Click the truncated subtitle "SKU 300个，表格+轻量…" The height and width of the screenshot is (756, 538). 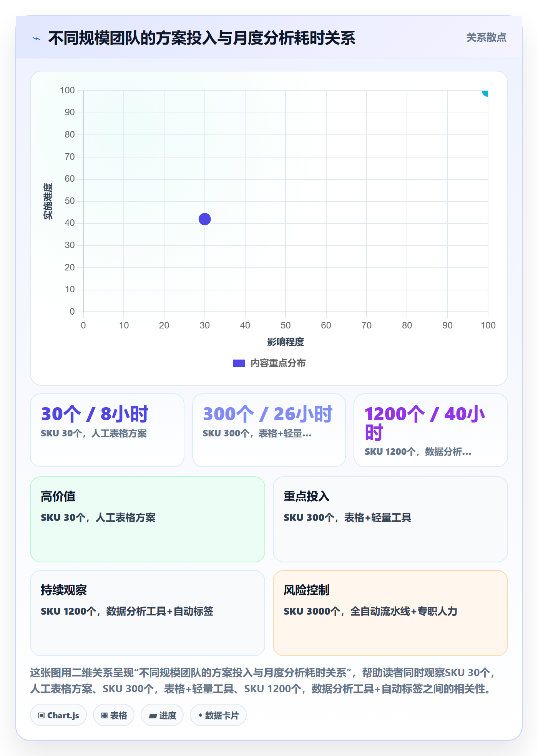click(257, 433)
